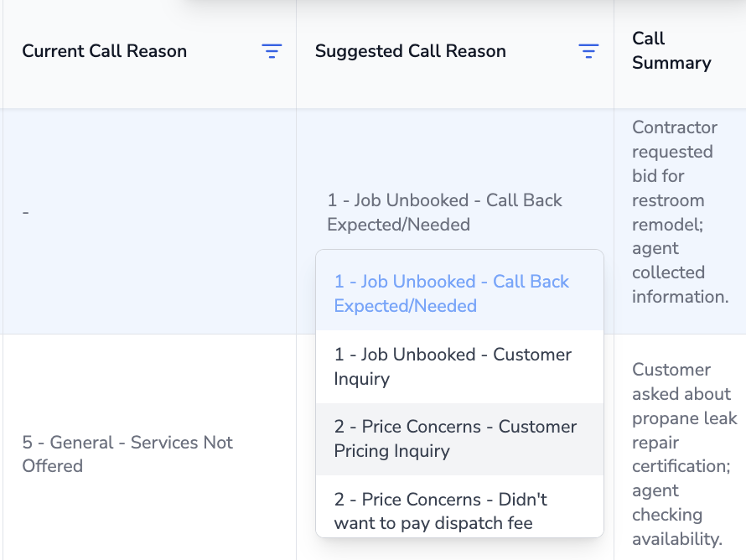Click the Services Not Offered call reason cell
746x560 pixels.
127,454
